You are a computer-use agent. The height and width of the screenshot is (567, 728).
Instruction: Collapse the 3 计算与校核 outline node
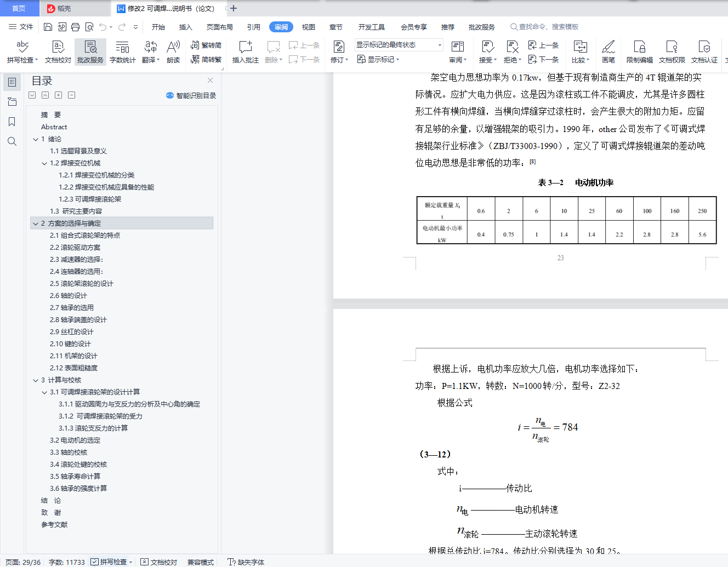click(36, 380)
